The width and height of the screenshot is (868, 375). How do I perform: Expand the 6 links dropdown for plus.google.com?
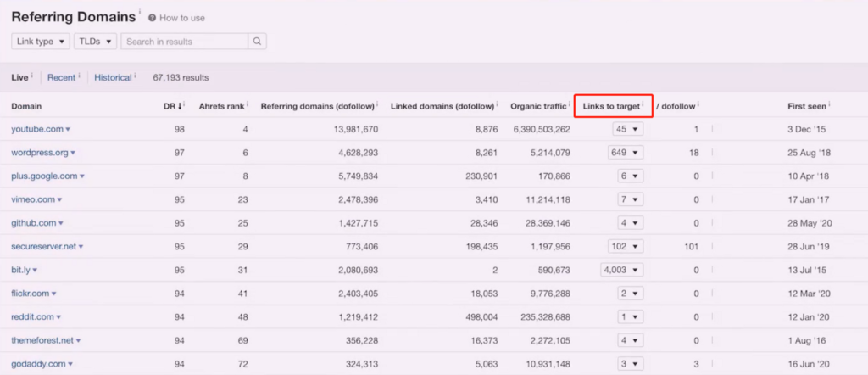631,176
